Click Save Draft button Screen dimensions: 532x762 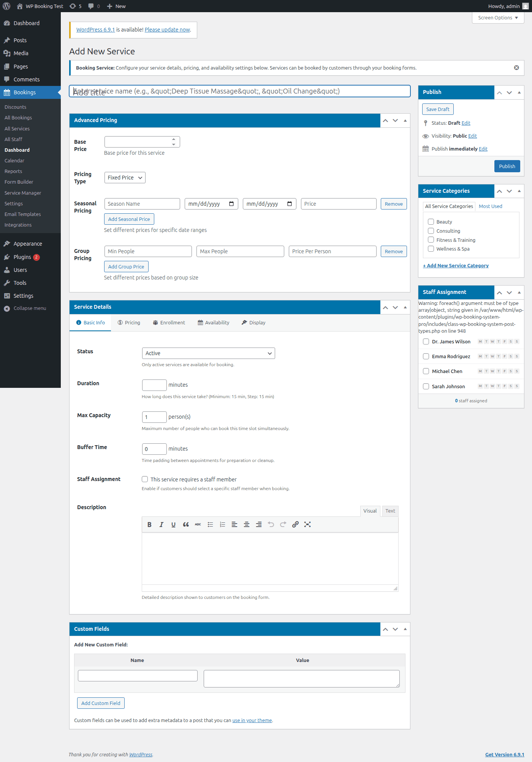point(438,109)
